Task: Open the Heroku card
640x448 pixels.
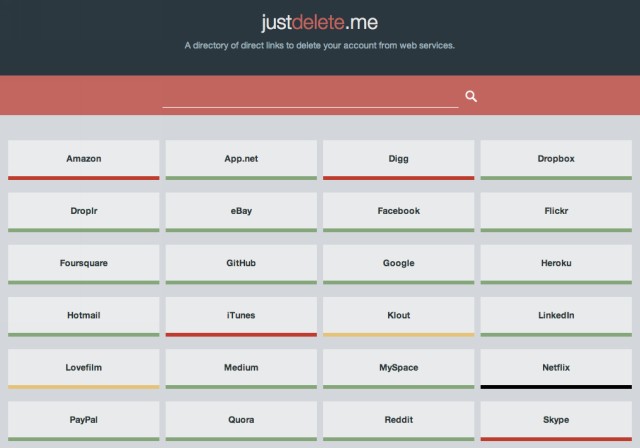Action: point(556,264)
